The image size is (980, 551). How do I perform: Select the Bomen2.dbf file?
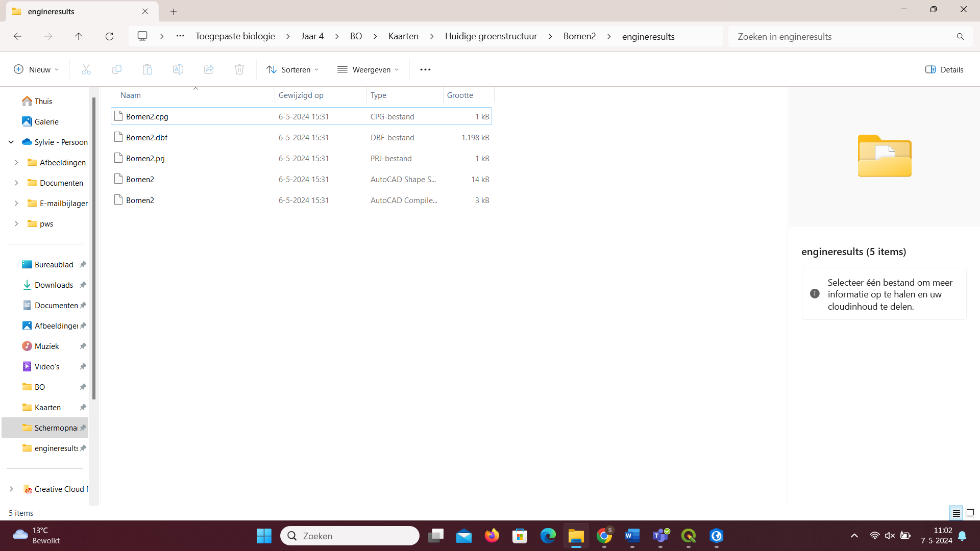[x=147, y=138]
